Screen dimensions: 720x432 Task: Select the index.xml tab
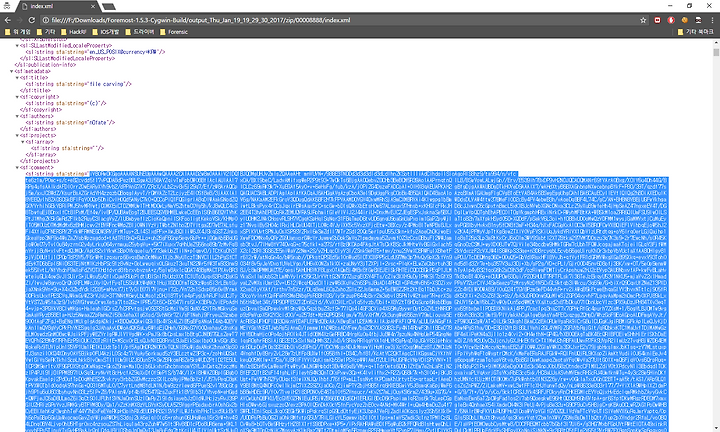pyautogui.click(x=57, y=6)
